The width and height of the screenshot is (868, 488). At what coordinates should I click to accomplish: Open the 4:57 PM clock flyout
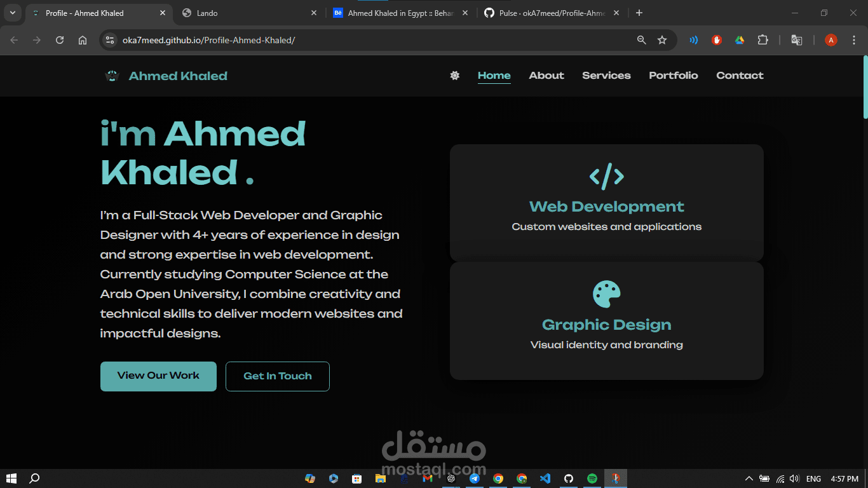point(844,478)
